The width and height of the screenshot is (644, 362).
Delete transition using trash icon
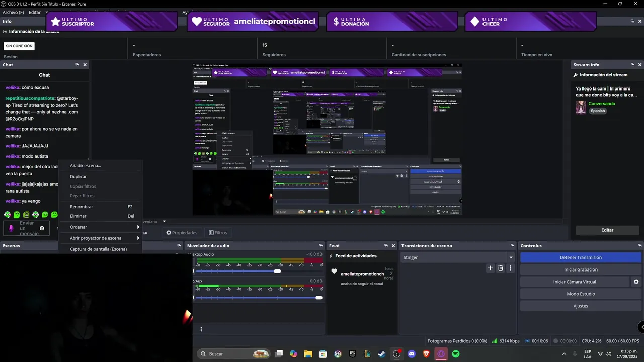click(501, 268)
